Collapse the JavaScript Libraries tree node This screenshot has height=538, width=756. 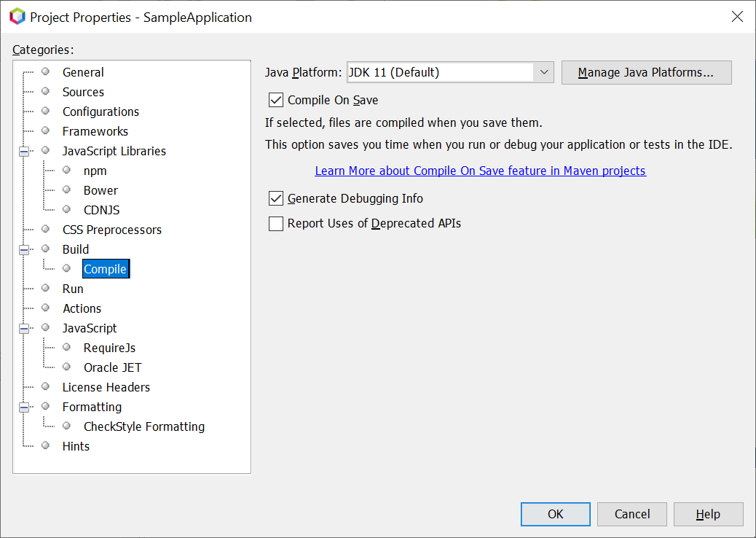[x=24, y=152]
